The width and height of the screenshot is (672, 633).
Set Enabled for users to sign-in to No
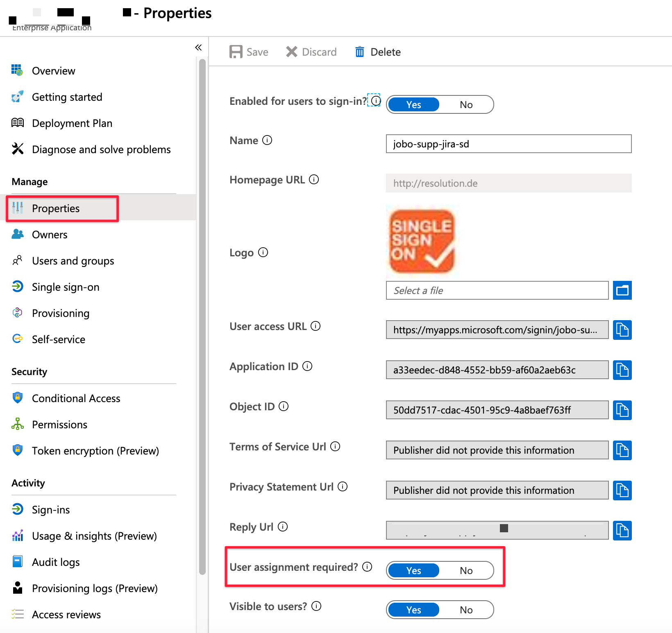[466, 104]
